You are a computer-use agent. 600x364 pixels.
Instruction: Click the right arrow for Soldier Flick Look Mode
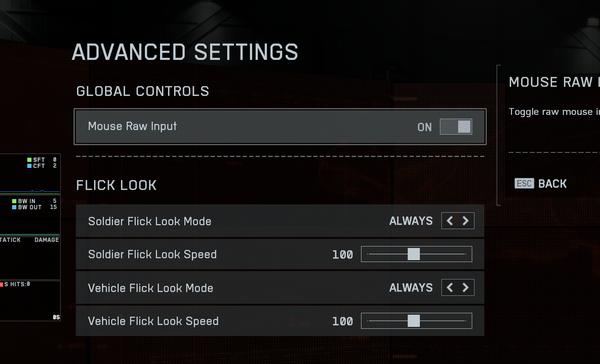click(x=465, y=221)
